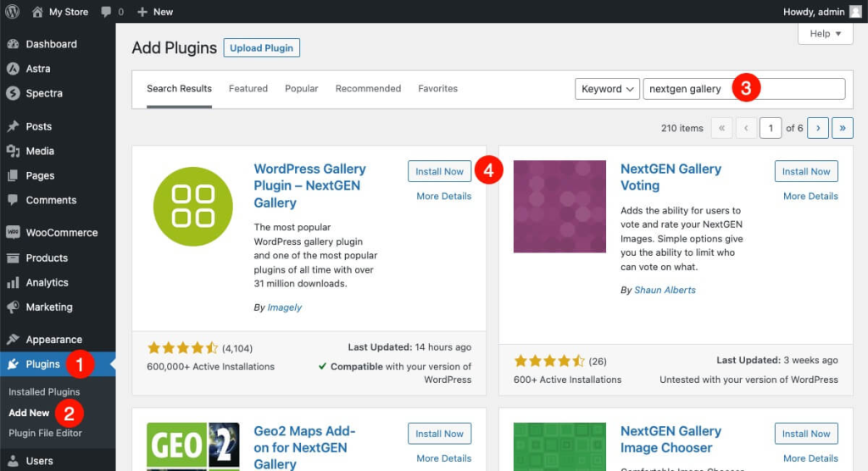Viewport: 868px width, 471px height.
Task: Click the WooCommerce sidebar icon
Action: pos(13,232)
